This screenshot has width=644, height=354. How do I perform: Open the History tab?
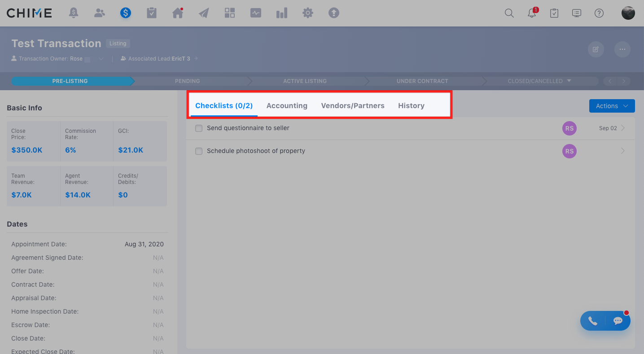pos(411,106)
